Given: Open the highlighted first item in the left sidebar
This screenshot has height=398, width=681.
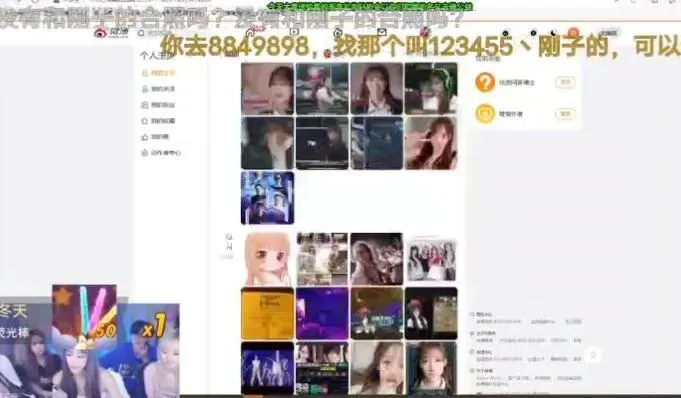Looking at the screenshot, I should click(159, 73).
